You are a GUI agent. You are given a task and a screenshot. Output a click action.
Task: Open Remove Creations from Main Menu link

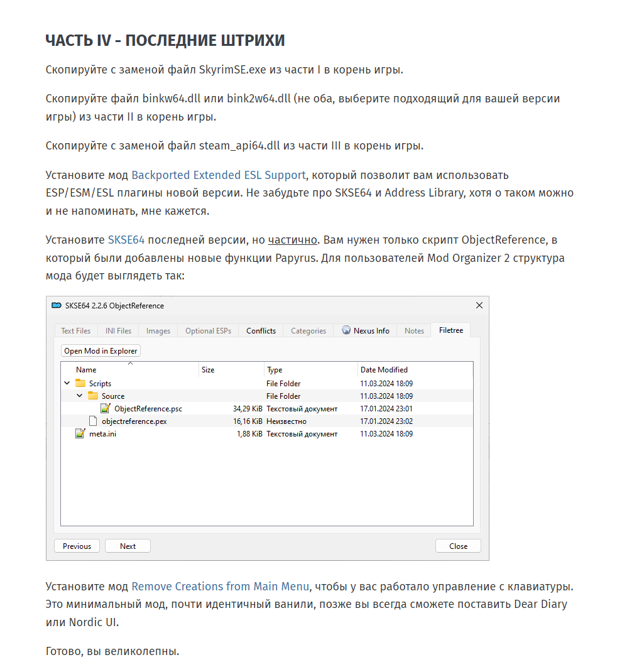coord(221,587)
